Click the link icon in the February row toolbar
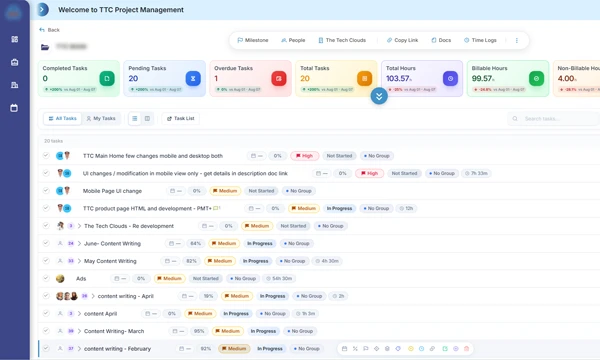Viewport: 600px width, 360px height. pos(432,349)
